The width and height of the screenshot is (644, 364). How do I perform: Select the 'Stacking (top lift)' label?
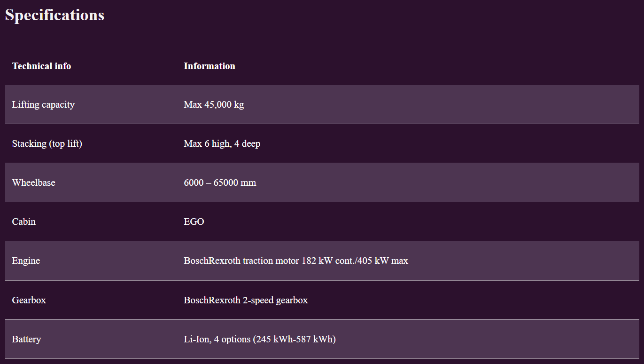pos(47,143)
